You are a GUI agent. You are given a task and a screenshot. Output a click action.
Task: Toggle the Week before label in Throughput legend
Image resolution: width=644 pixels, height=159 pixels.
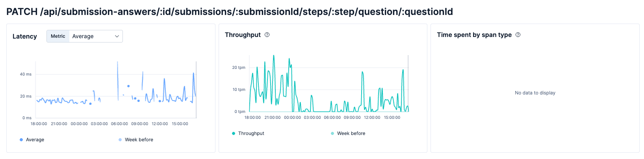(351, 133)
